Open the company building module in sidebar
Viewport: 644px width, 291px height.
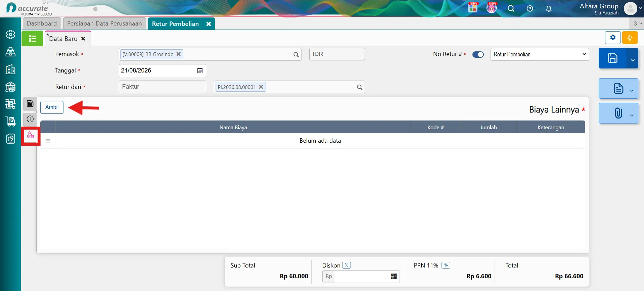point(10,69)
